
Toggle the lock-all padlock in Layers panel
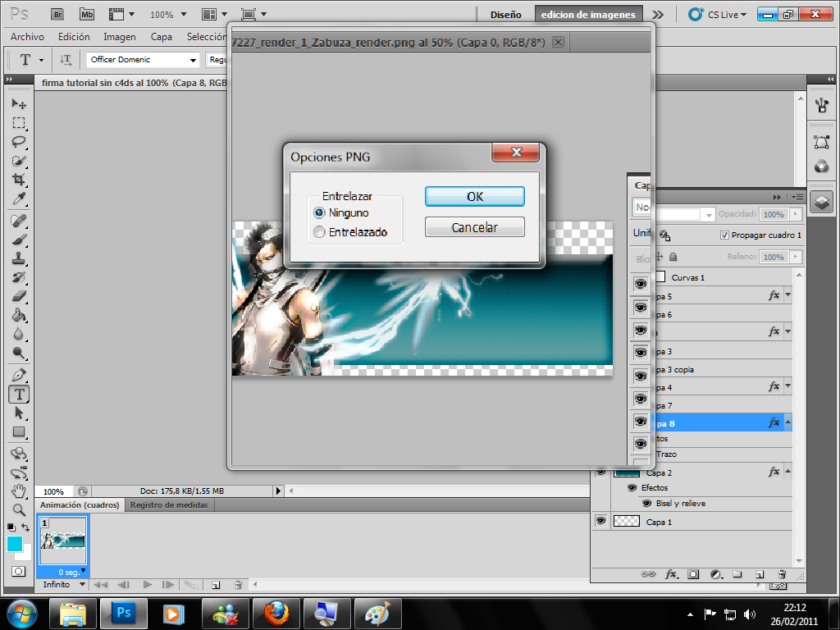pos(673,257)
